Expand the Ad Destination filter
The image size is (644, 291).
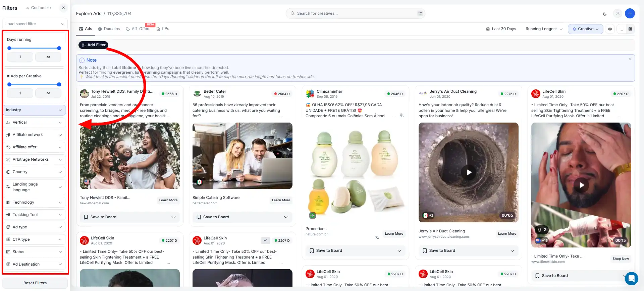point(35,264)
